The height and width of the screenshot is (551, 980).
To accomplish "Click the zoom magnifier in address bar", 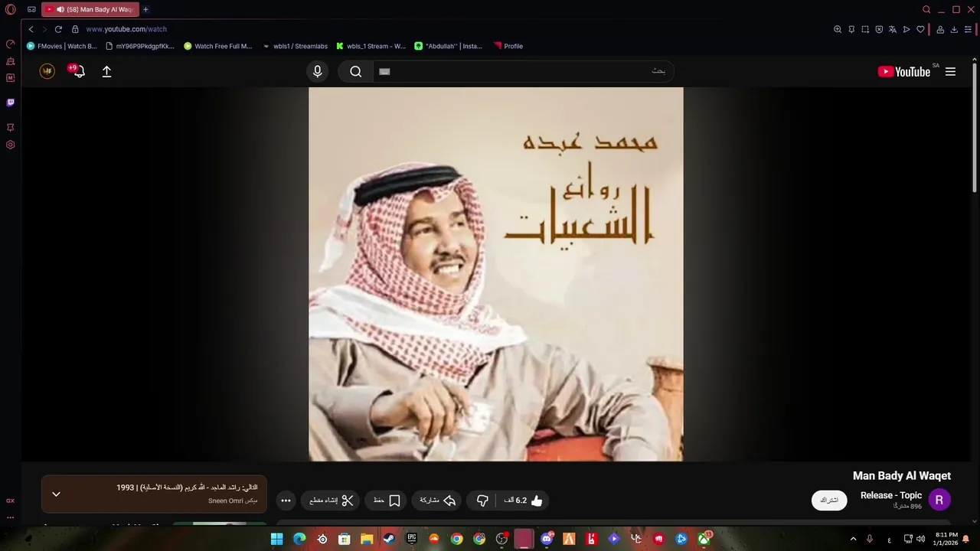I will [x=838, y=29].
